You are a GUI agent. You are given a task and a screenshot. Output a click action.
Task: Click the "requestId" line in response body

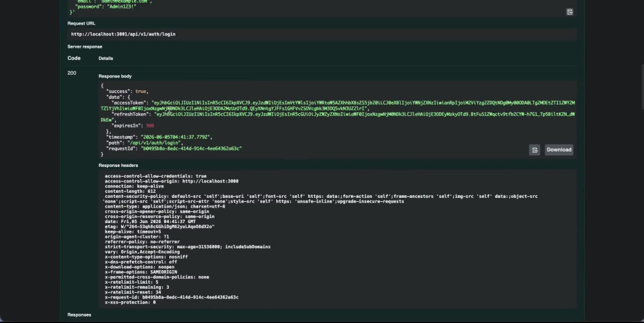(174, 149)
